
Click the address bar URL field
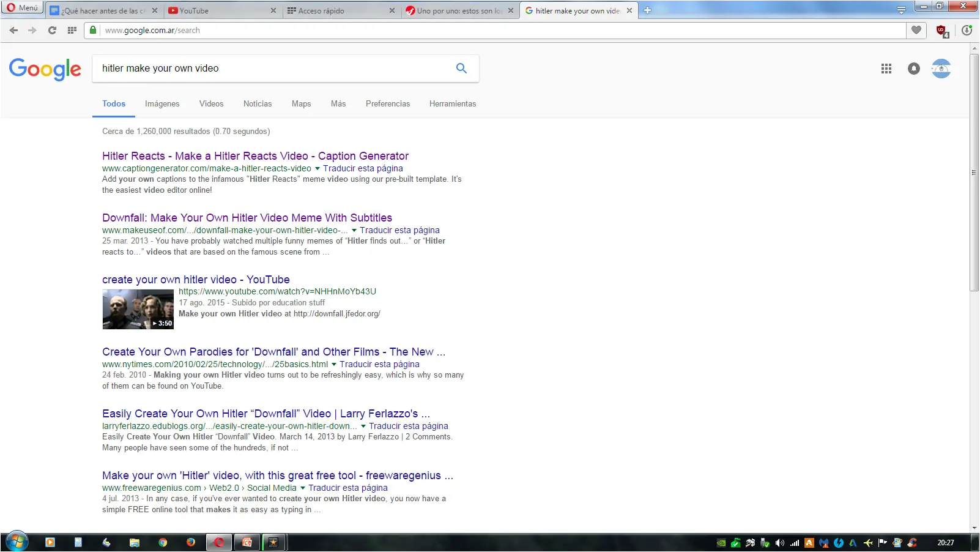point(502,30)
